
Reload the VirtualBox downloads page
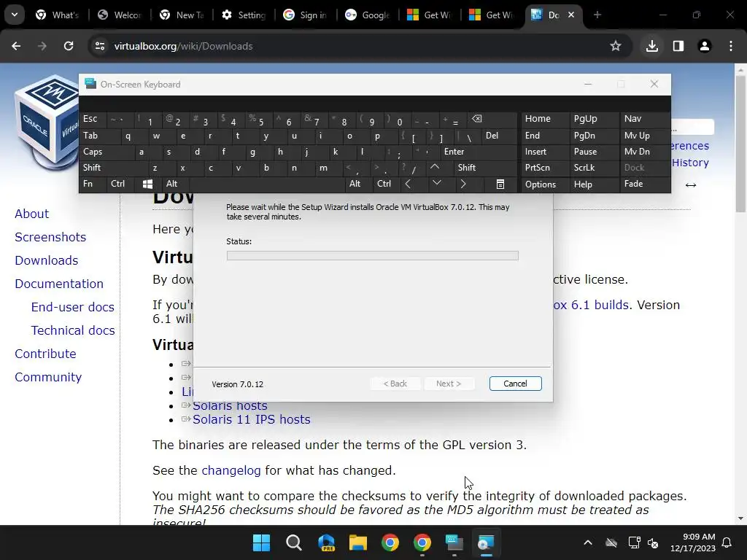(x=69, y=46)
